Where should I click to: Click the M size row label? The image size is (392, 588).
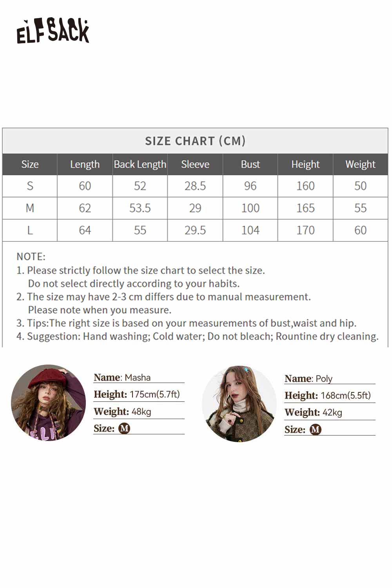[x=30, y=208]
